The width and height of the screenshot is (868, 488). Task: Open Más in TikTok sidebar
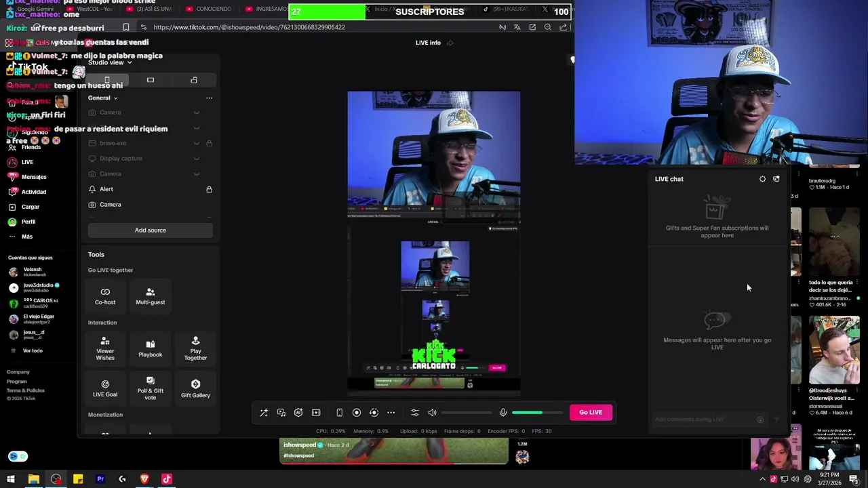pos(20,237)
